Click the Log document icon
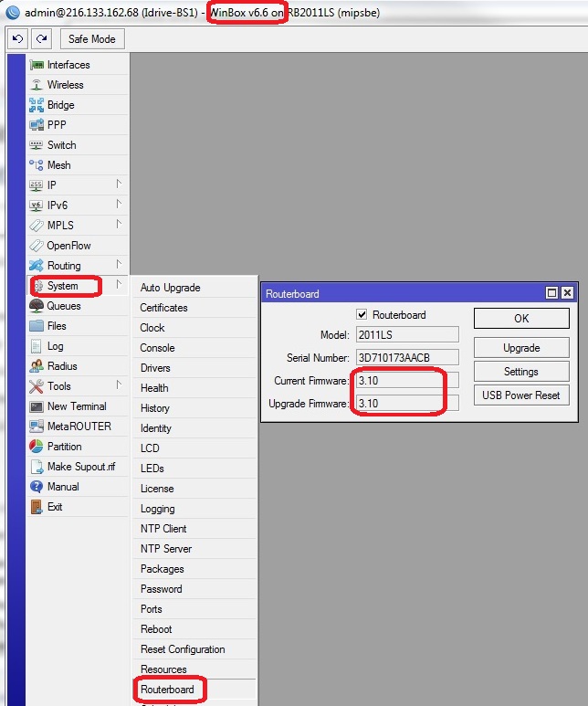Screen dimensions: 588x706 tap(36, 346)
